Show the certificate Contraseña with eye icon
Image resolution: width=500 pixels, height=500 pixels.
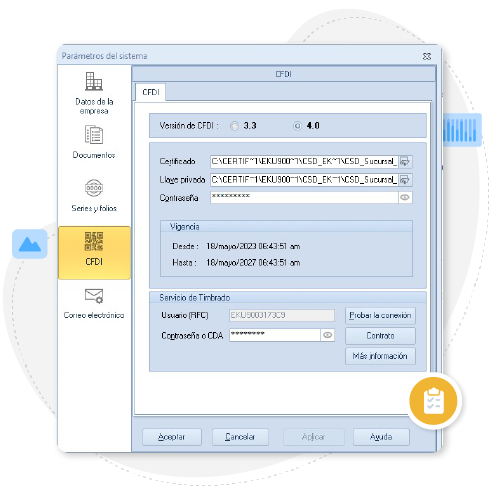[405, 197]
